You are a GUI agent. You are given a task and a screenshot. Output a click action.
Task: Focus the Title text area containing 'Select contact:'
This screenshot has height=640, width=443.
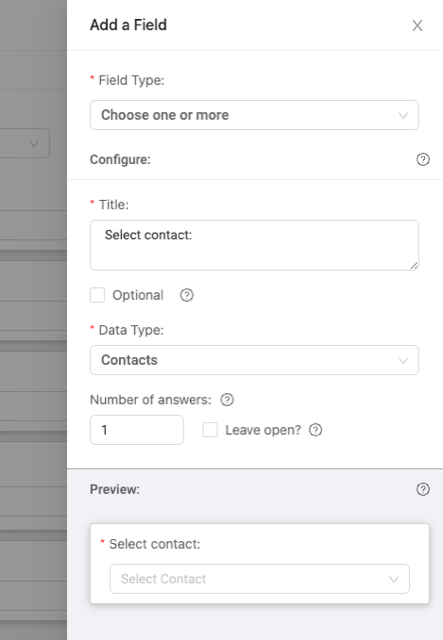254,245
